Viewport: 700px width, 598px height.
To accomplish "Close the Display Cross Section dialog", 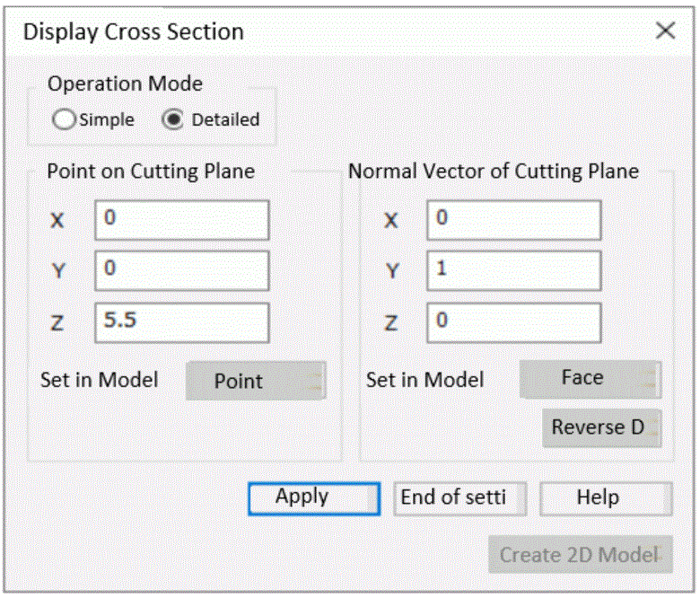I will click(665, 31).
